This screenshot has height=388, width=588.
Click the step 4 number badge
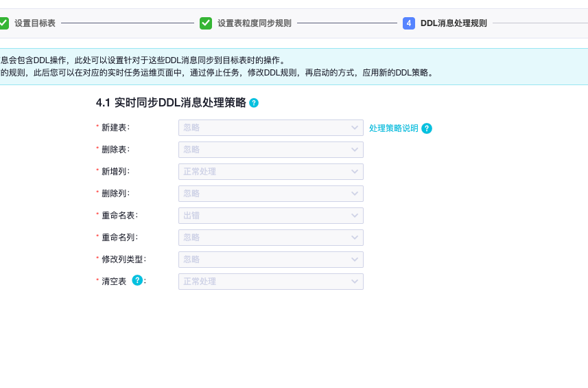409,23
